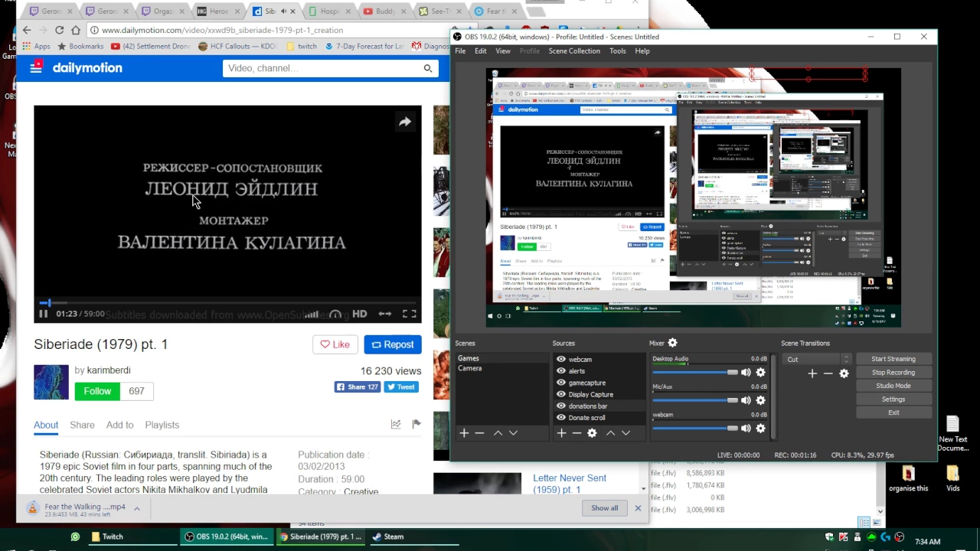The height and width of the screenshot is (551, 980).
Task: Mute Desktop Audio speaker icon
Action: click(746, 373)
